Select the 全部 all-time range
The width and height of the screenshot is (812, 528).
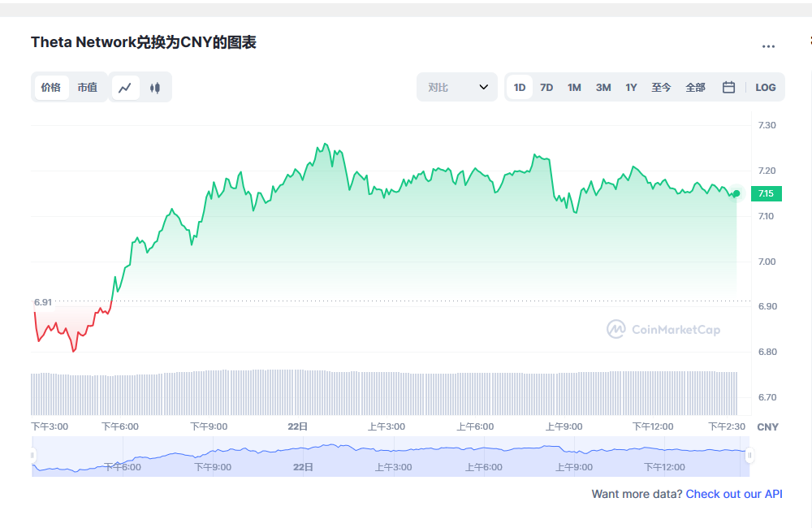pos(695,87)
